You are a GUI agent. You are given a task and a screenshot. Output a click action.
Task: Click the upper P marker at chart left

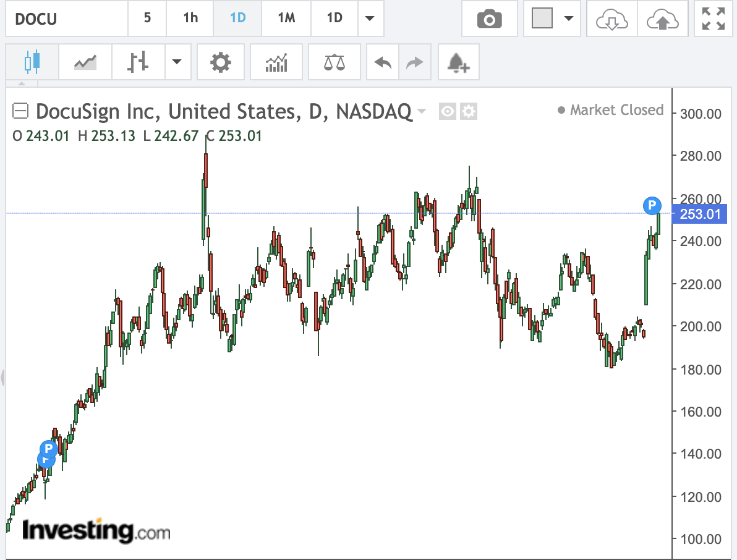(48, 449)
